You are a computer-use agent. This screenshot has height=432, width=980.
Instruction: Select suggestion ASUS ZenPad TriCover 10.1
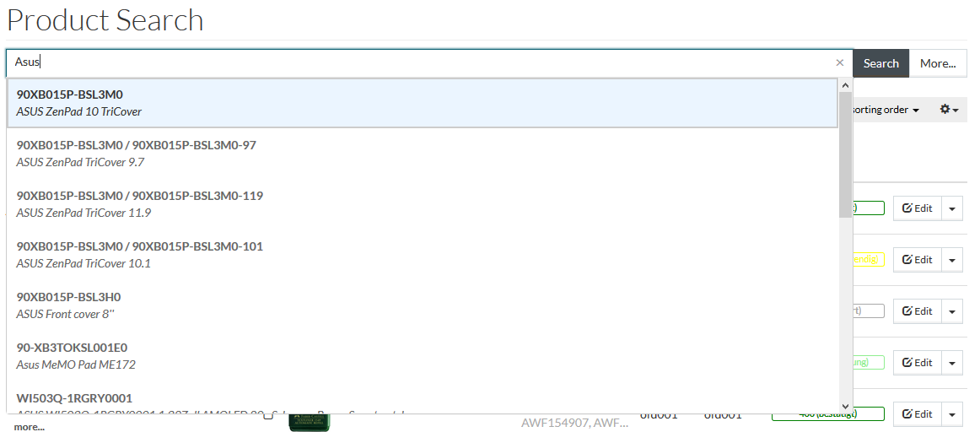pyautogui.click(x=422, y=255)
